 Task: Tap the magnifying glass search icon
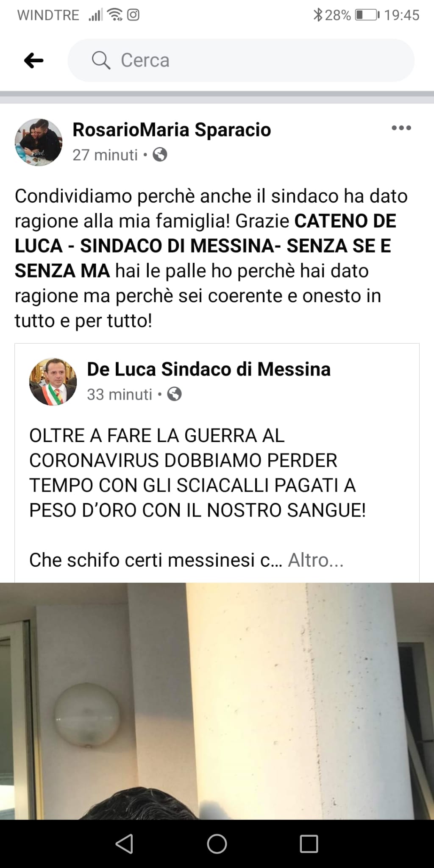pyautogui.click(x=101, y=60)
